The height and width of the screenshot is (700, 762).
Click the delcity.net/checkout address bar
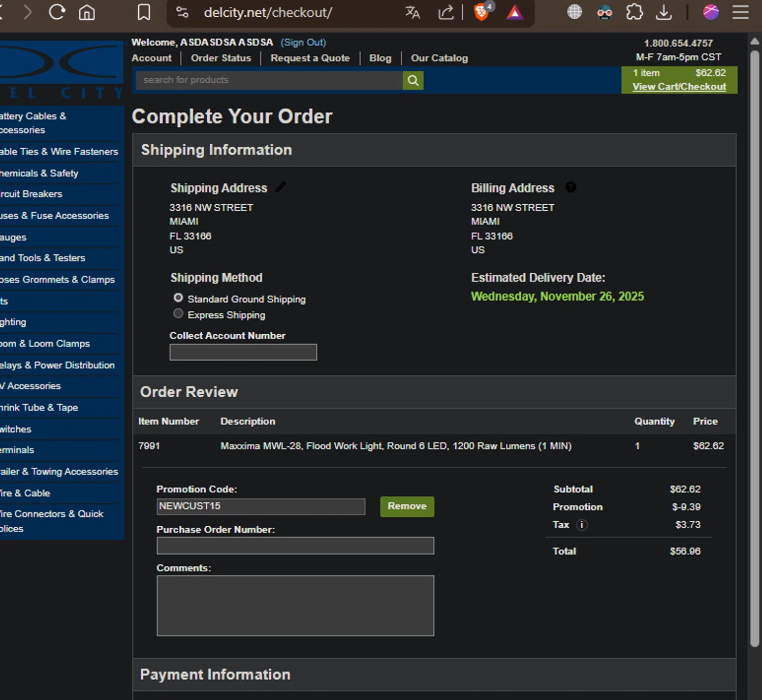(x=268, y=12)
